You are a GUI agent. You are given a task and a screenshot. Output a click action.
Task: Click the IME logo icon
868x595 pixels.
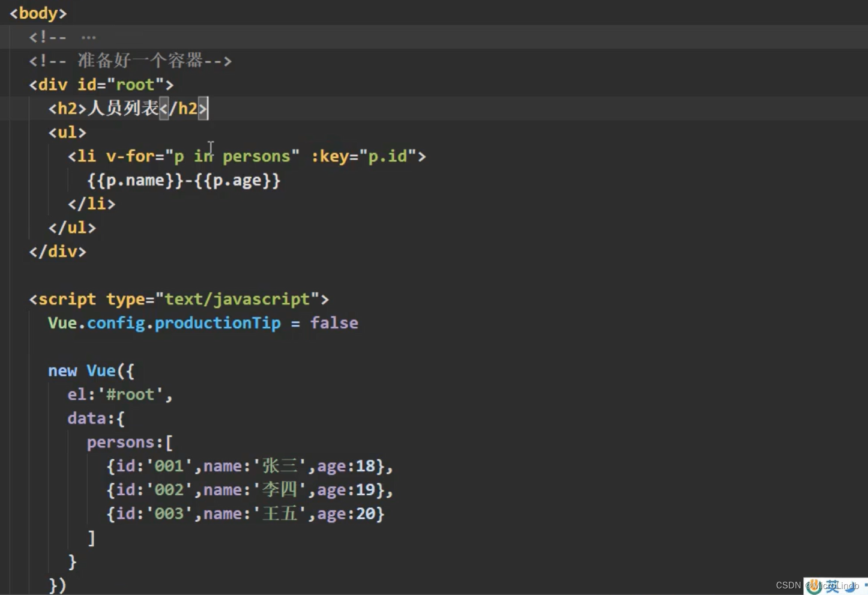[x=815, y=586]
